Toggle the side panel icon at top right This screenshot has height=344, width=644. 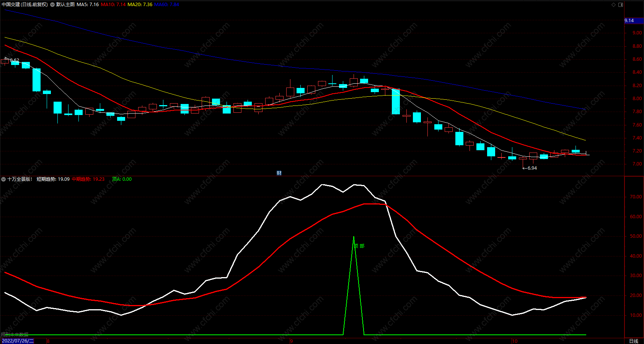[621, 5]
